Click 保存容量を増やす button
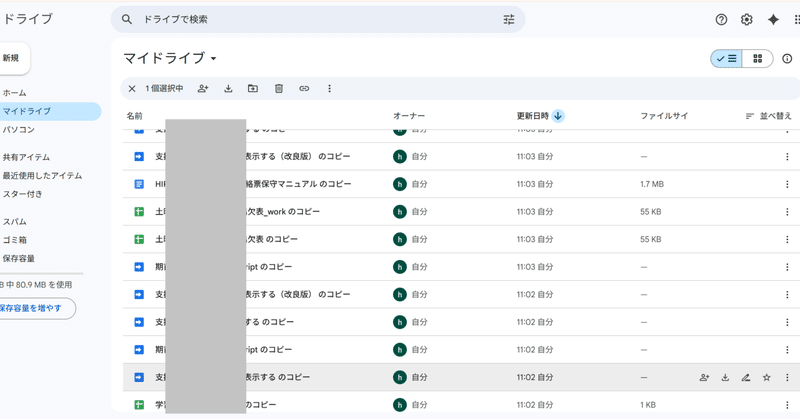The image size is (800, 419). 36,308
